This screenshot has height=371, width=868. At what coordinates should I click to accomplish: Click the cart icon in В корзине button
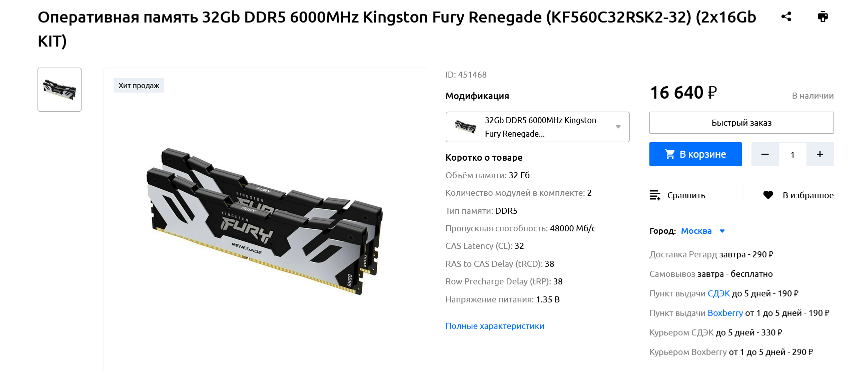(x=670, y=154)
